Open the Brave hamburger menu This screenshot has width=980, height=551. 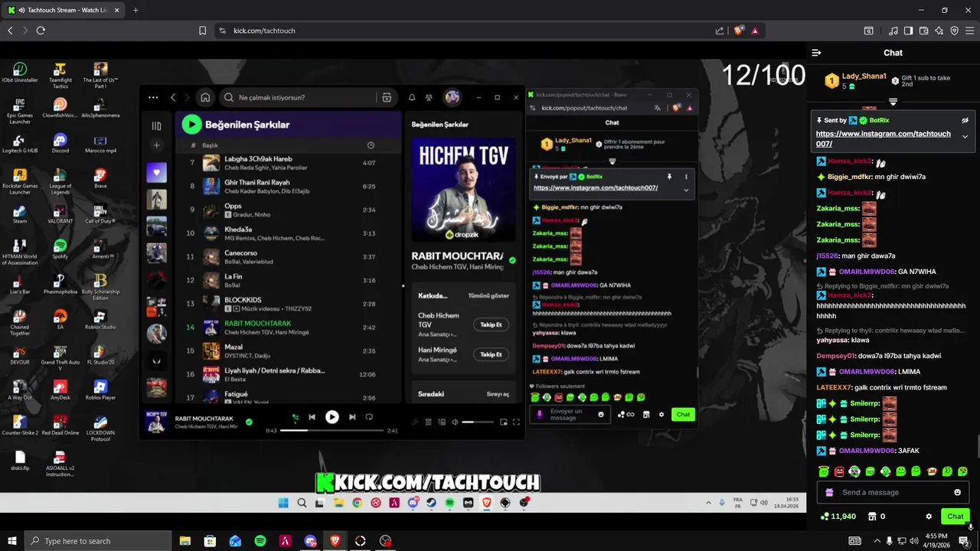[969, 31]
